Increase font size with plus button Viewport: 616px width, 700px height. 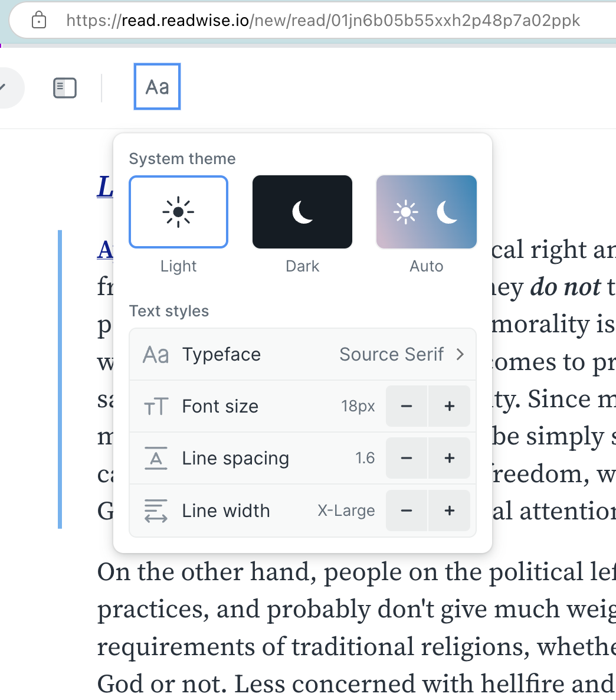pyautogui.click(x=449, y=406)
